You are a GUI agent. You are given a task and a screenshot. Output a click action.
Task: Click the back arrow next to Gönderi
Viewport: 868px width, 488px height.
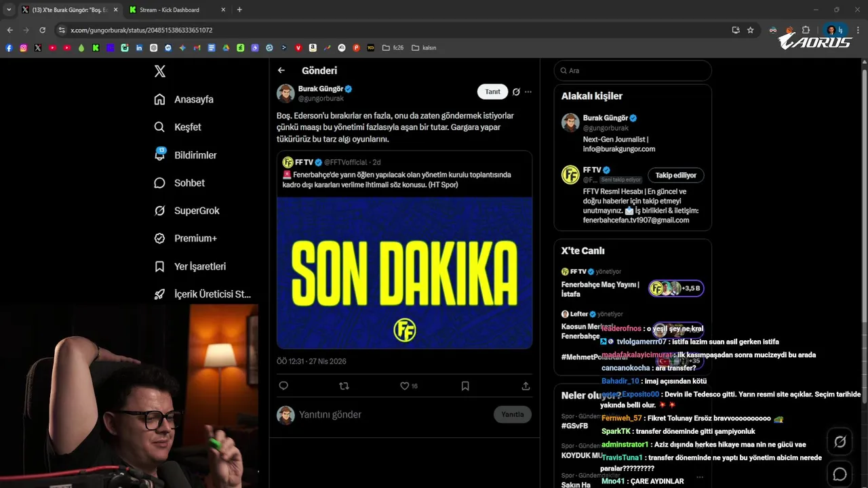(281, 70)
